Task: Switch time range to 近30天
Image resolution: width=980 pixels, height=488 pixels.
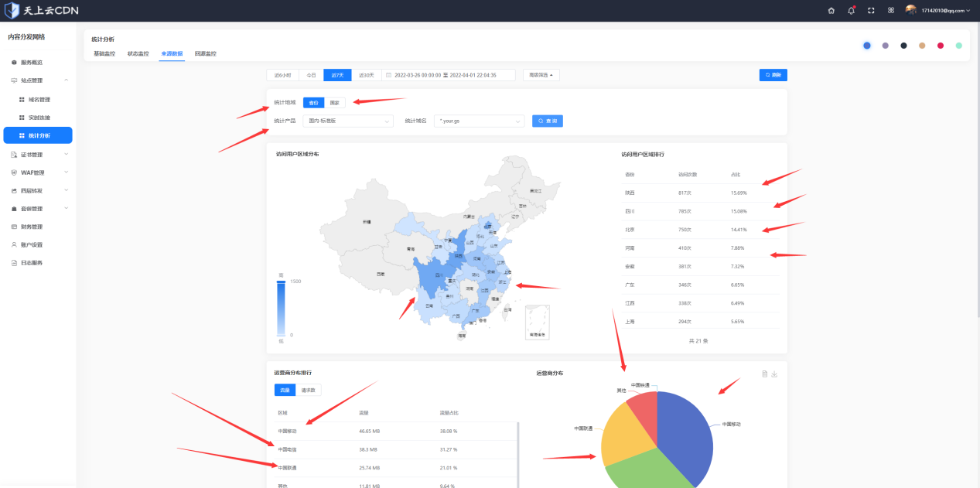Action: tap(367, 75)
